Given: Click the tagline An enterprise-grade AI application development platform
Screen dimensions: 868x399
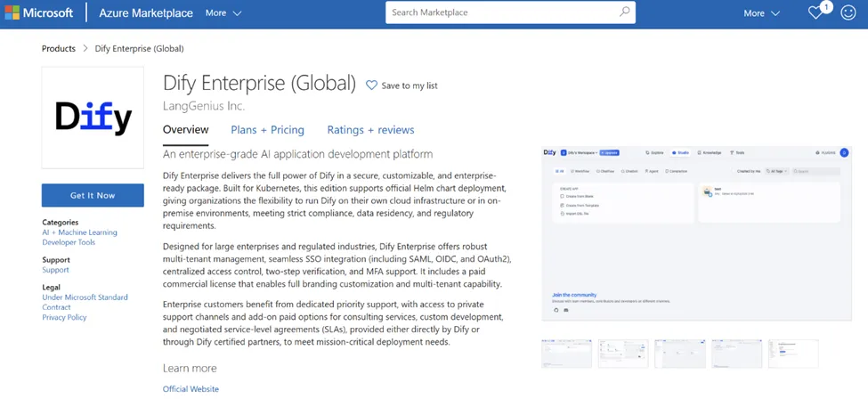Looking at the screenshot, I should [298, 154].
